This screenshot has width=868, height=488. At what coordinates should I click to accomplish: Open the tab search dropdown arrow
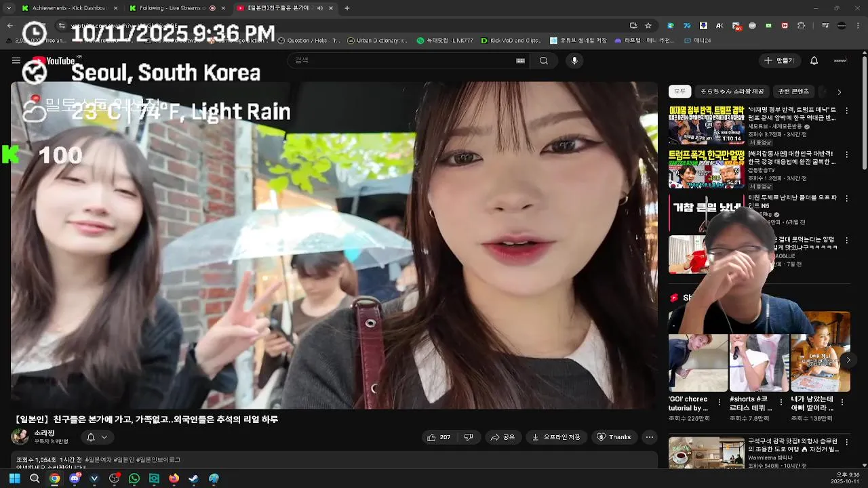[x=9, y=8]
